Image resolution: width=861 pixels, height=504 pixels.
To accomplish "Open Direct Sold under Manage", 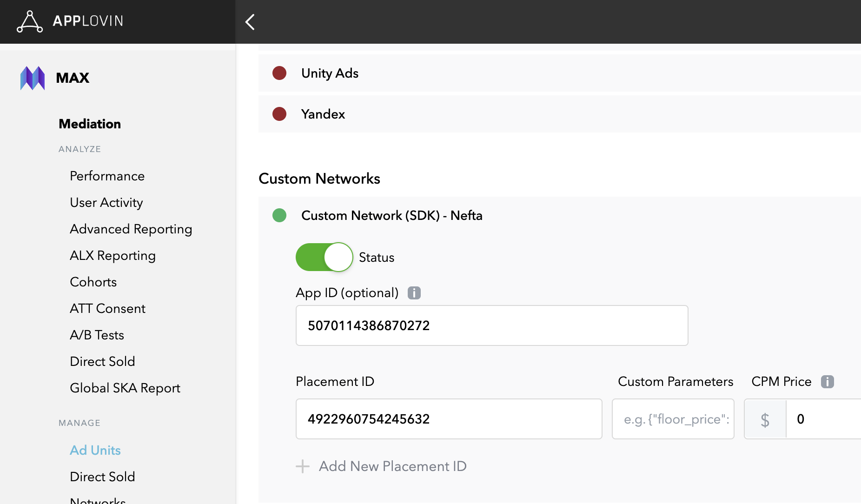I will [103, 477].
